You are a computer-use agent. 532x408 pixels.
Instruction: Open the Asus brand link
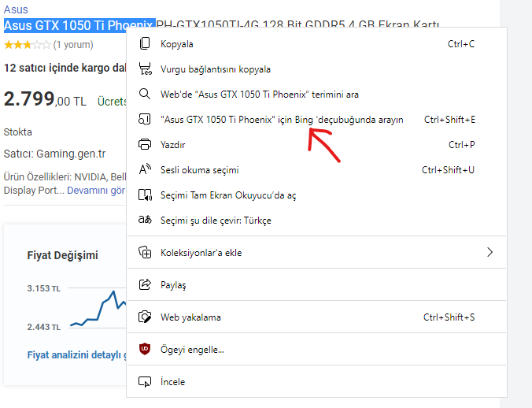click(16, 9)
